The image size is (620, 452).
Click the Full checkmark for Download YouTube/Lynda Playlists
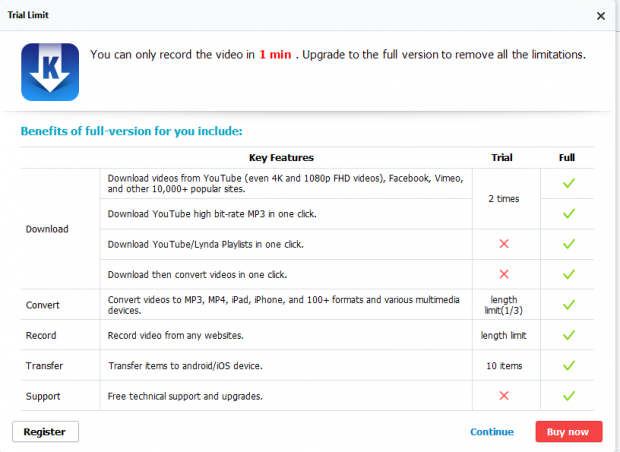click(567, 244)
